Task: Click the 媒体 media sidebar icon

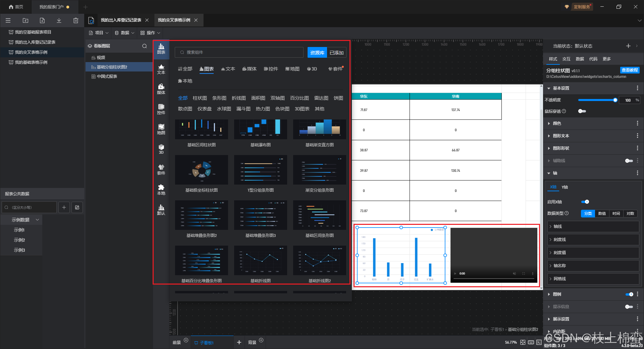Action: 161,89
